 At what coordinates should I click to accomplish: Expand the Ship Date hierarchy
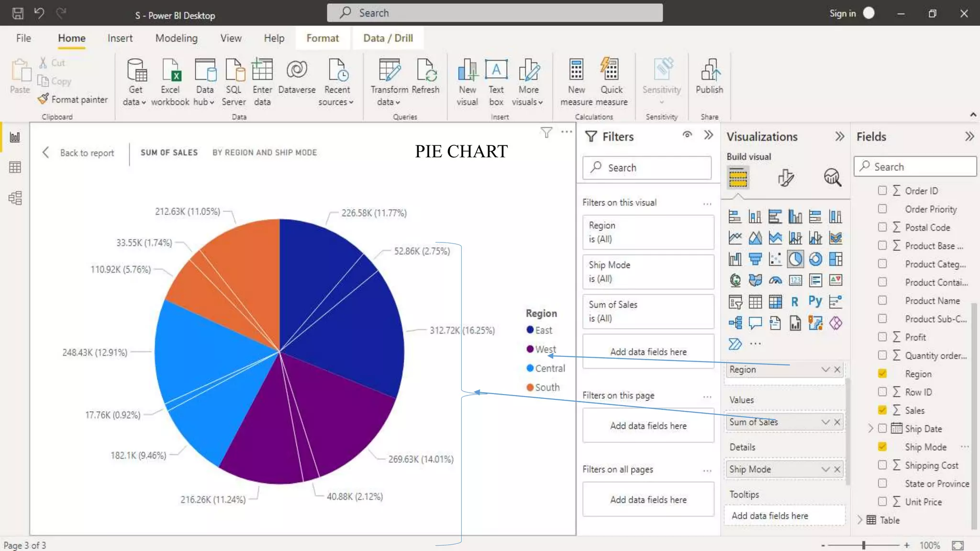click(870, 429)
